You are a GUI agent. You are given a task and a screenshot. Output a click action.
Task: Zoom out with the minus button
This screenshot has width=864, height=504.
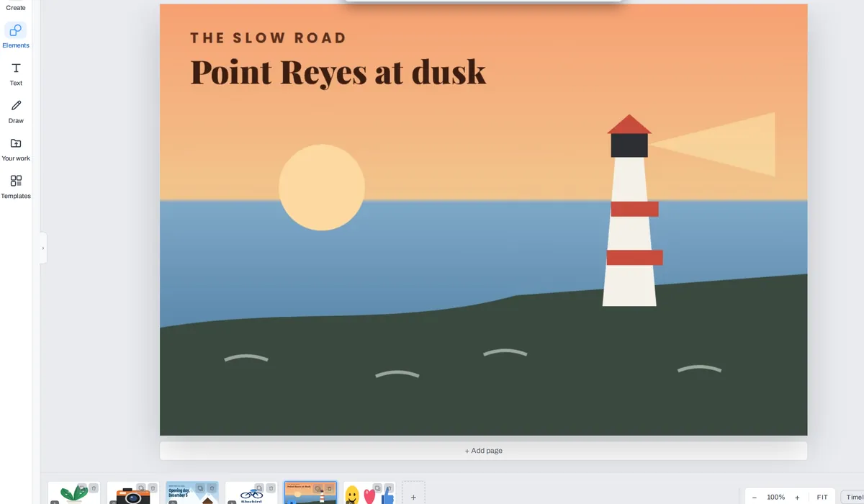pos(754,498)
